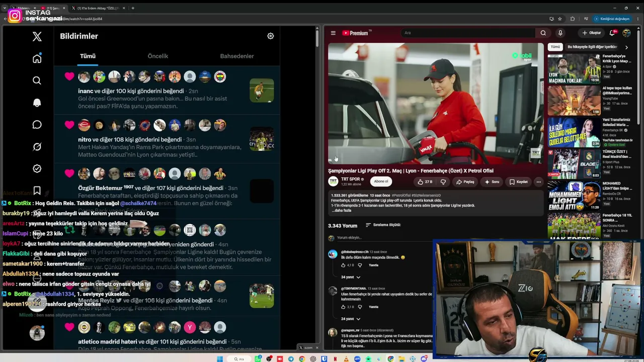
Task: Open Netflix from the taskbar
Action: [335, 359]
